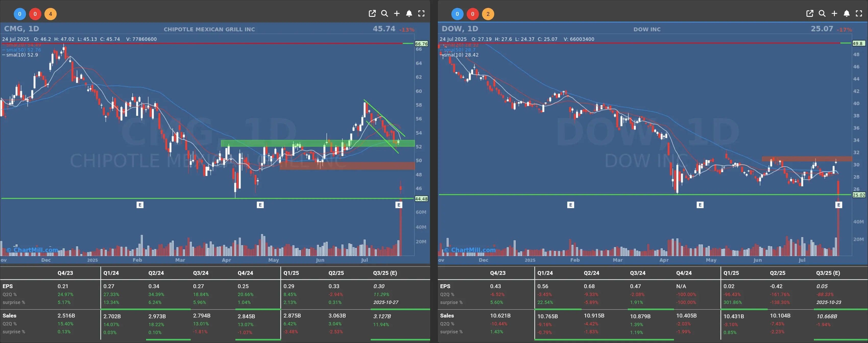Click the 49.8 resistance price label on DOW
868x343 pixels.
[x=858, y=43]
